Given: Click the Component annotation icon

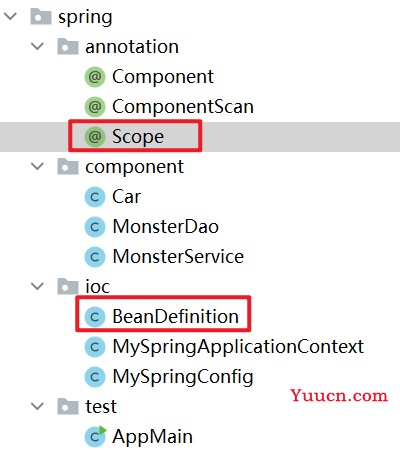Looking at the screenshot, I should click(x=95, y=77).
